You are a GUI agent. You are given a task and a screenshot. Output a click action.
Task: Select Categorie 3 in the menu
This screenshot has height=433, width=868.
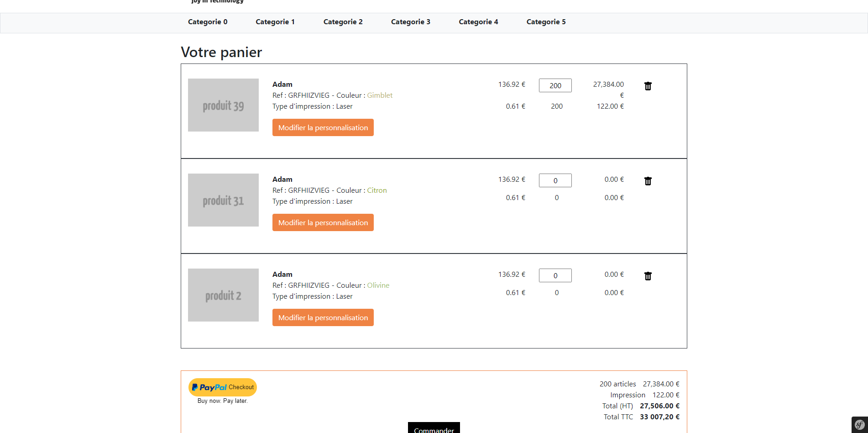point(410,21)
